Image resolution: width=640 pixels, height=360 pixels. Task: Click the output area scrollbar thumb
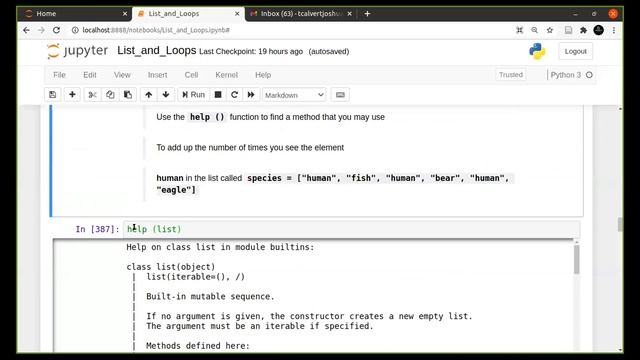click(x=576, y=260)
